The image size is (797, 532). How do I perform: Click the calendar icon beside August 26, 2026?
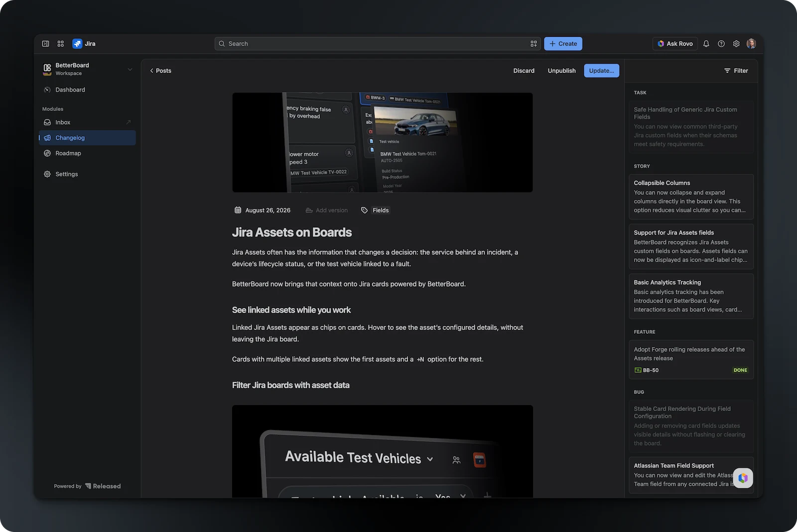[238, 210]
